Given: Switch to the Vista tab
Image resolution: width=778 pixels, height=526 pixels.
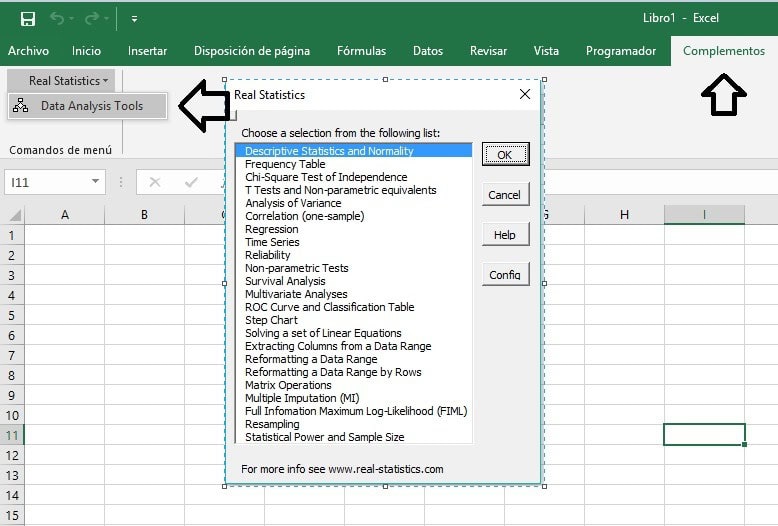Looking at the screenshot, I should point(546,51).
